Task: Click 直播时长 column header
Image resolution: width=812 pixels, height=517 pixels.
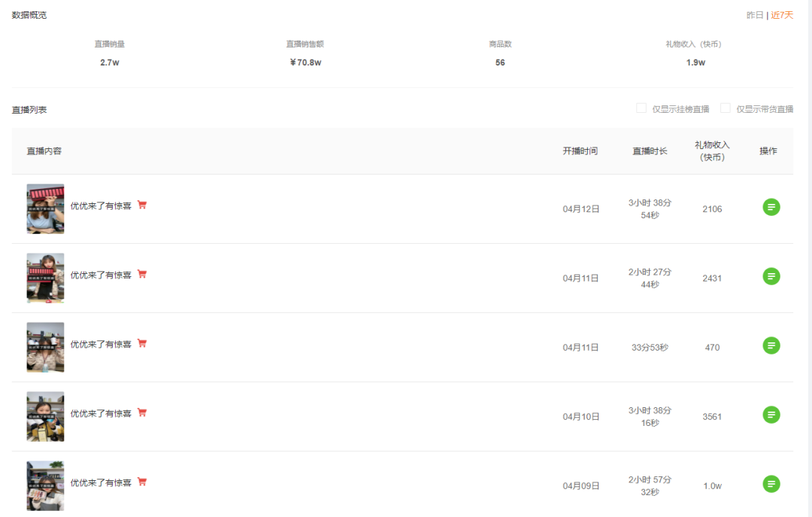Action: [650, 151]
